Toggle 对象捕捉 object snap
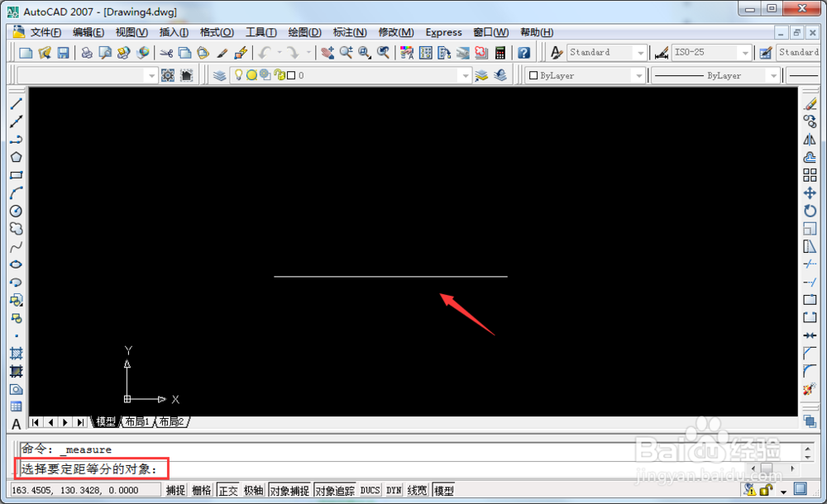Screen dimensions: 827x504 click(289, 490)
